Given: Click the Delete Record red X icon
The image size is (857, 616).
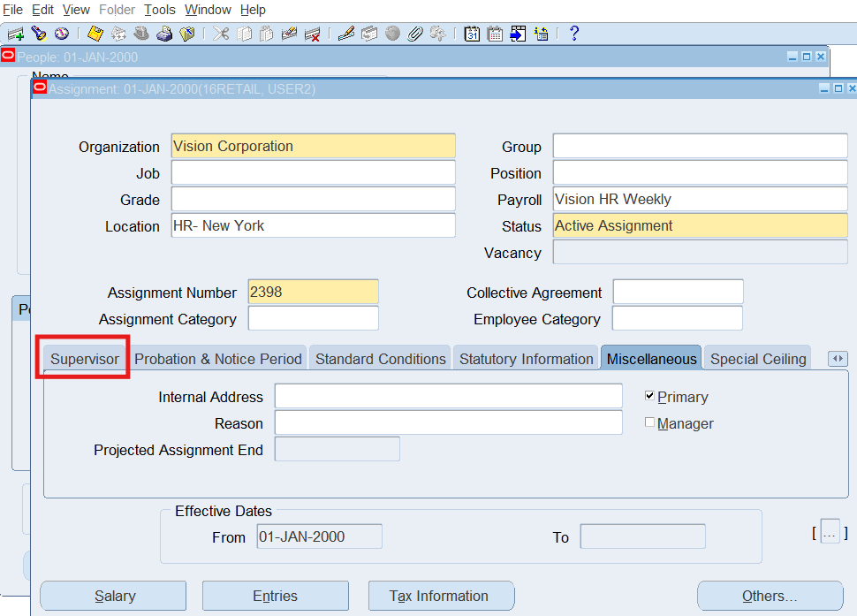Looking at the screenshot, I should click(x=313, y=34).
